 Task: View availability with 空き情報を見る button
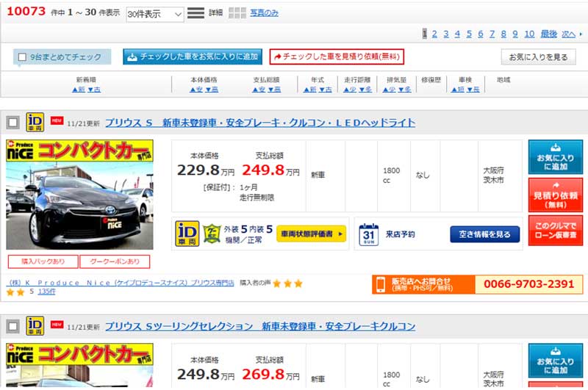click(x=485, y=234)
